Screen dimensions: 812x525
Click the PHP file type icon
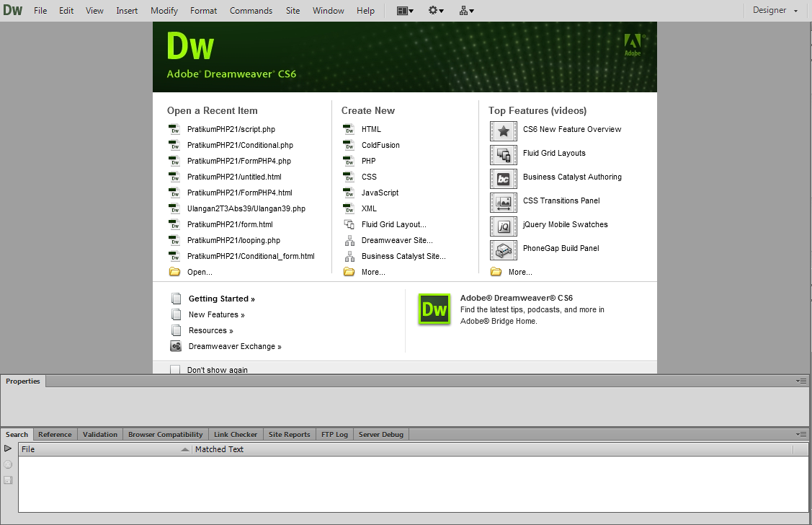[349, 161]
